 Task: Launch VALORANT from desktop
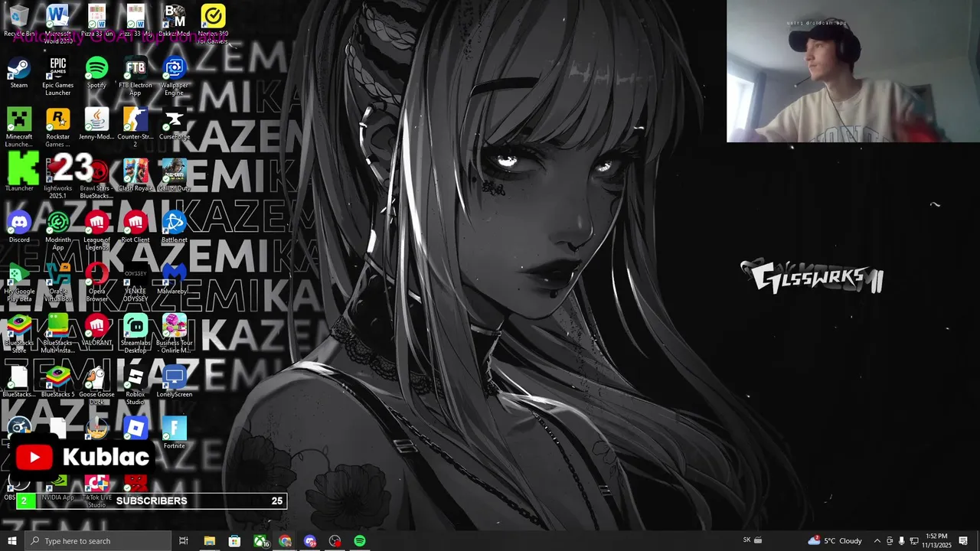pos(96,330)
